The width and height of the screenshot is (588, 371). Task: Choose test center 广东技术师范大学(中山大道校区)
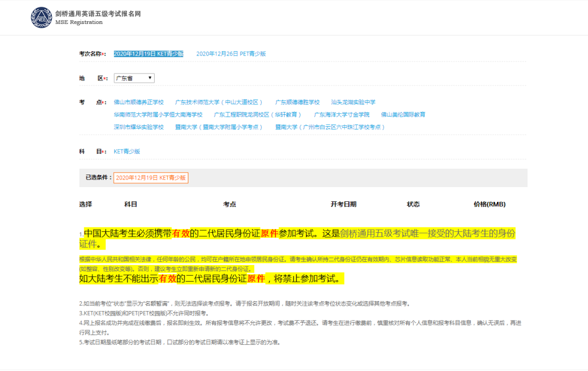[x=219, y=102]
